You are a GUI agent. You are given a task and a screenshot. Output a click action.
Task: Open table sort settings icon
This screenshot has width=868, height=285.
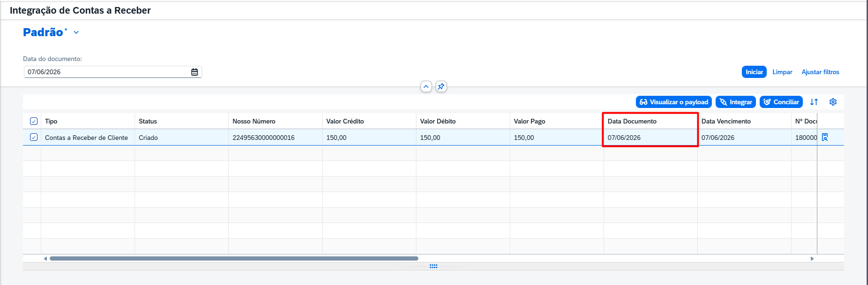pyautogui.click(x=814, y=102)
